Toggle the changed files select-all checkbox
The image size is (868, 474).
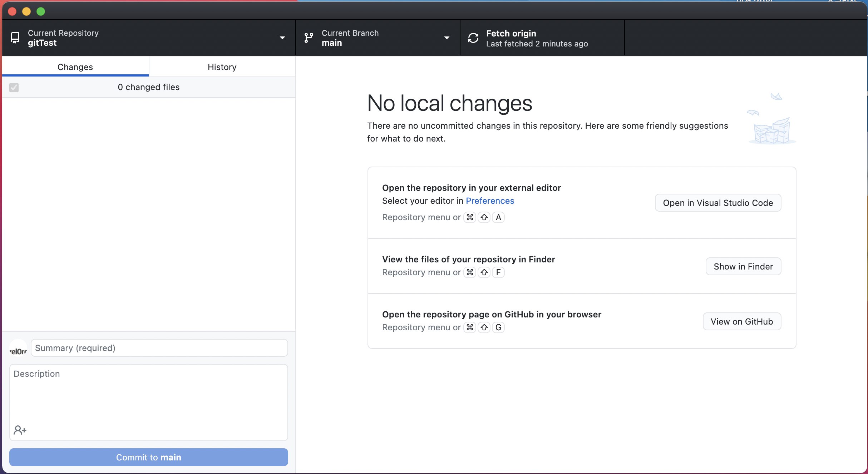coord(14,87)
